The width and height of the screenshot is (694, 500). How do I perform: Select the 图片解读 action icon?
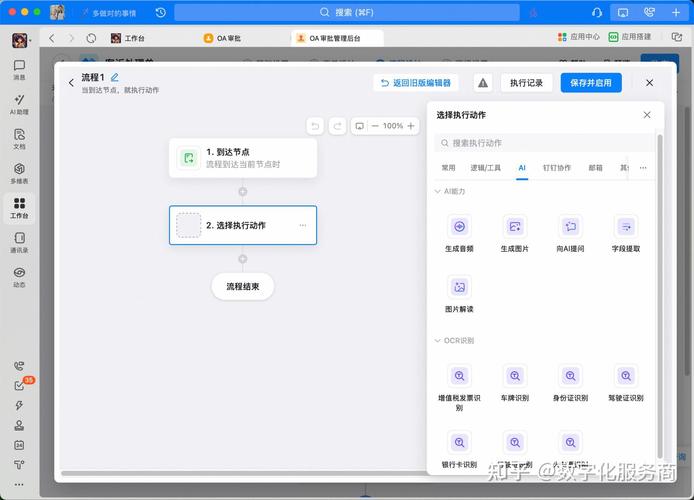point(459,287)
